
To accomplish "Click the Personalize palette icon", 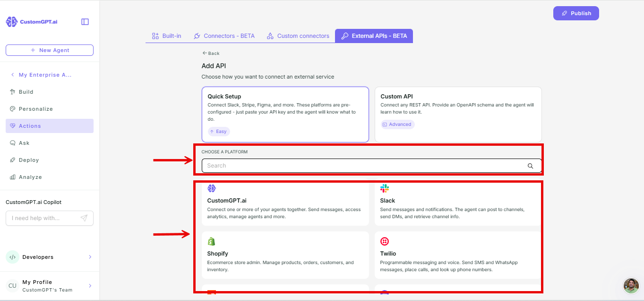I will coord(13,109).
